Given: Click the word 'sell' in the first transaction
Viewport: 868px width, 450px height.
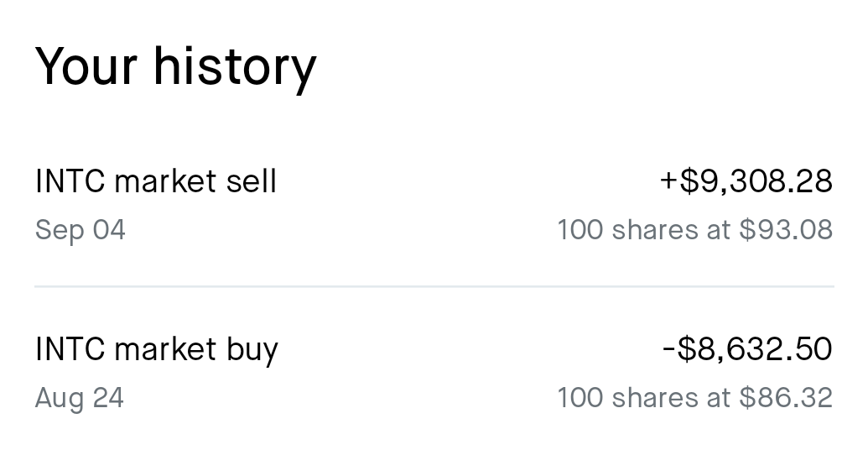Looking at the screenshot, I should point(252,181).
